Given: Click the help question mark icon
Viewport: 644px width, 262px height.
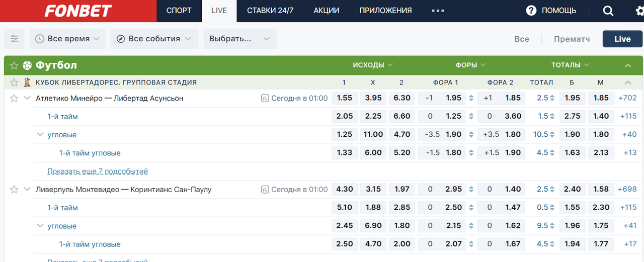Looking at the screenshot, I should [531, 11].
